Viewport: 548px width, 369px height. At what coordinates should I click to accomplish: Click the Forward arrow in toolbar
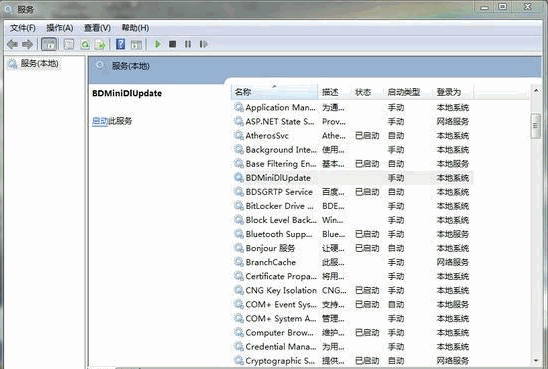tap(27, 44)
